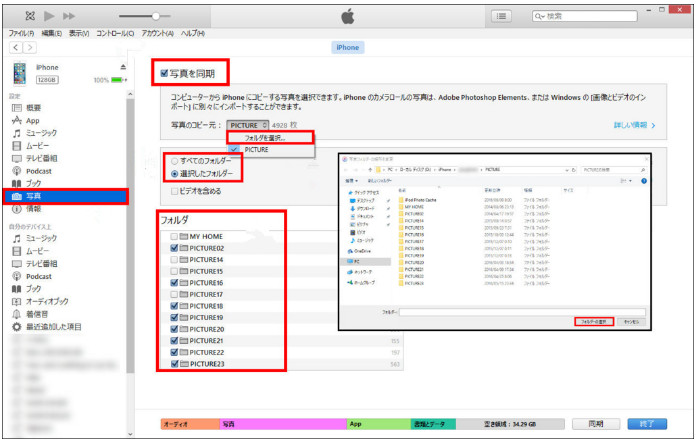Uncheck the PICTURE02 folder checkbox
Image resolution: width=697 pixels, height=442 pixels.
(174, 248)
